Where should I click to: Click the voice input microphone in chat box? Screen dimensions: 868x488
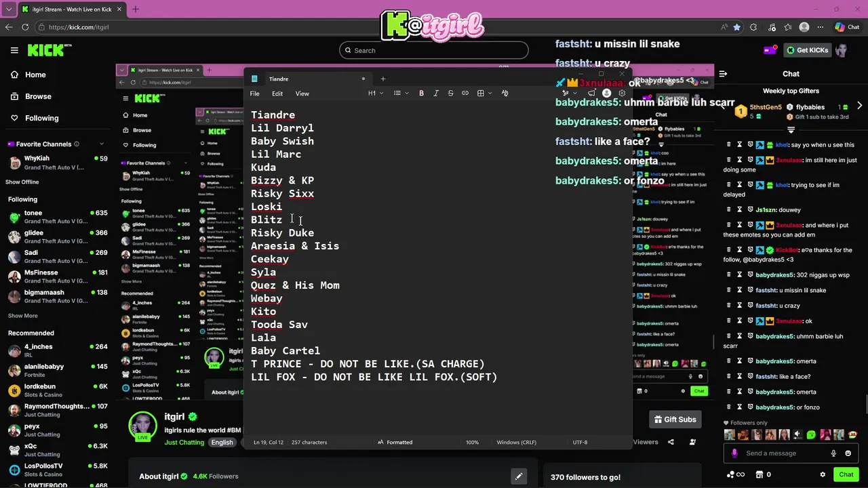pyautogui.click(x=833, y=453)
